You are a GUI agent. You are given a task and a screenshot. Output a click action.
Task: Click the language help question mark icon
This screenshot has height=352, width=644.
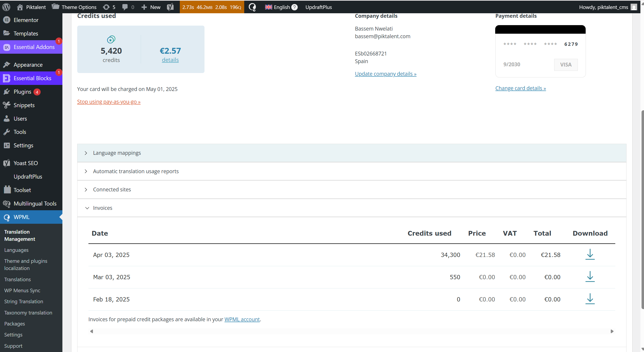295,7
